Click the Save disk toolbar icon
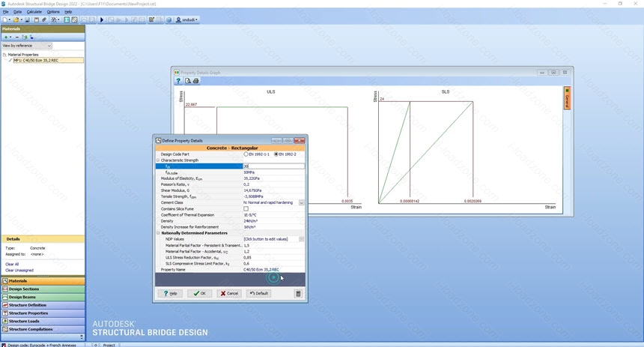The height and width of the screenshot is (347, 644). coord(27,19)
